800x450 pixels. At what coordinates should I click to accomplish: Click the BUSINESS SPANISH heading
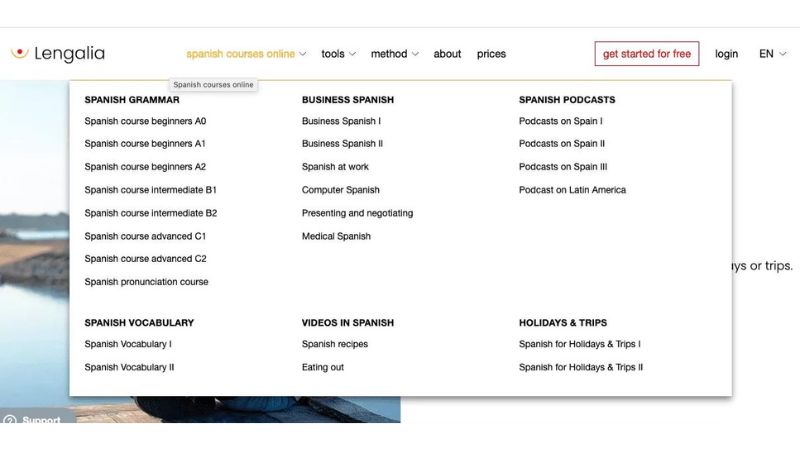tap(348, 99)
